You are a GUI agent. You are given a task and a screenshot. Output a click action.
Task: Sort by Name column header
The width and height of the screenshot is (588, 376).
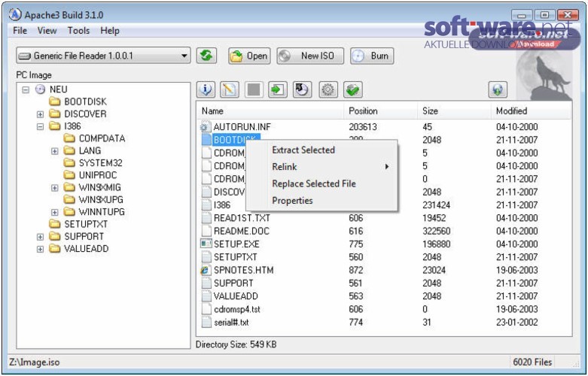[270, 111]
